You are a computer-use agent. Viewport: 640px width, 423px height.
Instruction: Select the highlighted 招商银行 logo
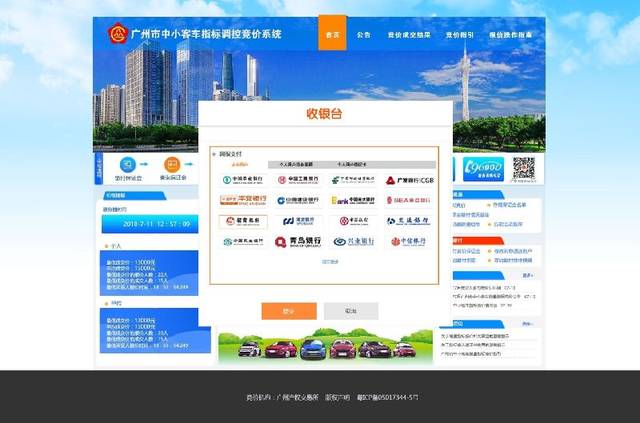[x=243, y=221]
